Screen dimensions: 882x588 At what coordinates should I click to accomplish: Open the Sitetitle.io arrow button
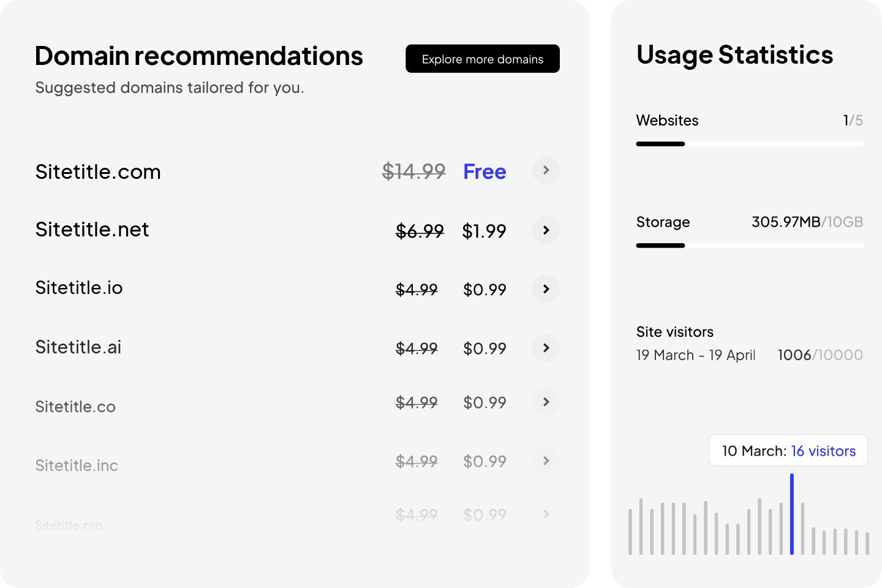click(546, 289)
